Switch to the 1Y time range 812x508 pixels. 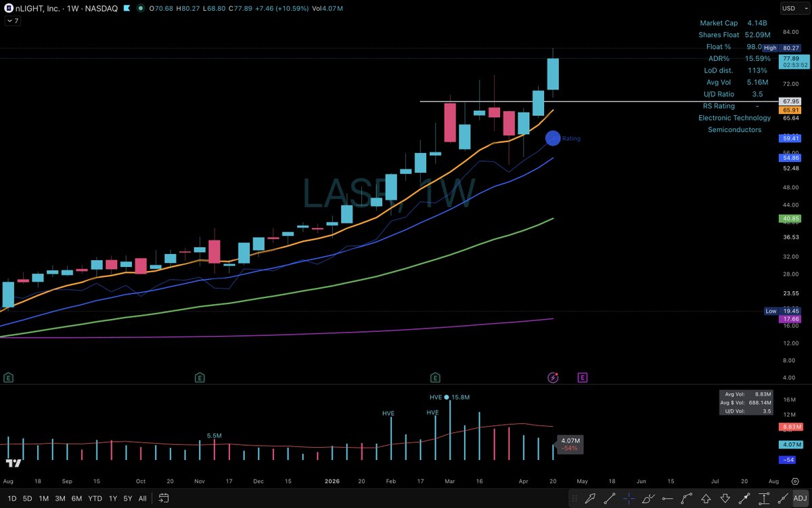113,499
